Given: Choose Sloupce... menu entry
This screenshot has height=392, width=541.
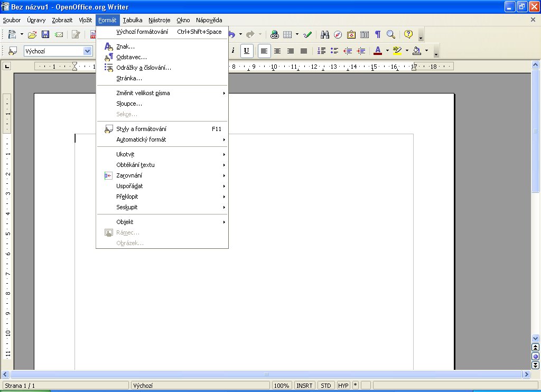Looking at the screenshot, I should tap(162, 104).
